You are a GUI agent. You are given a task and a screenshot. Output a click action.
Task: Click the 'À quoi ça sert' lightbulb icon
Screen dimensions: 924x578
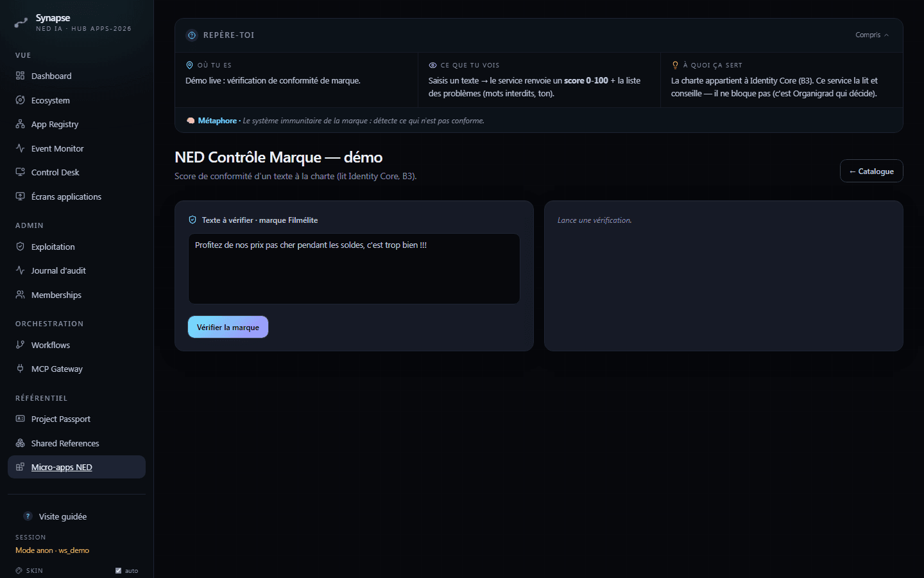tap(675, 65)
